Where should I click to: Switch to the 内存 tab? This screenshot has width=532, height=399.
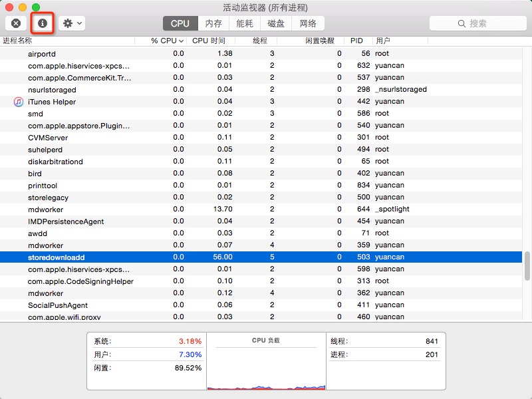pyautogui.click(x=213, y=23)
